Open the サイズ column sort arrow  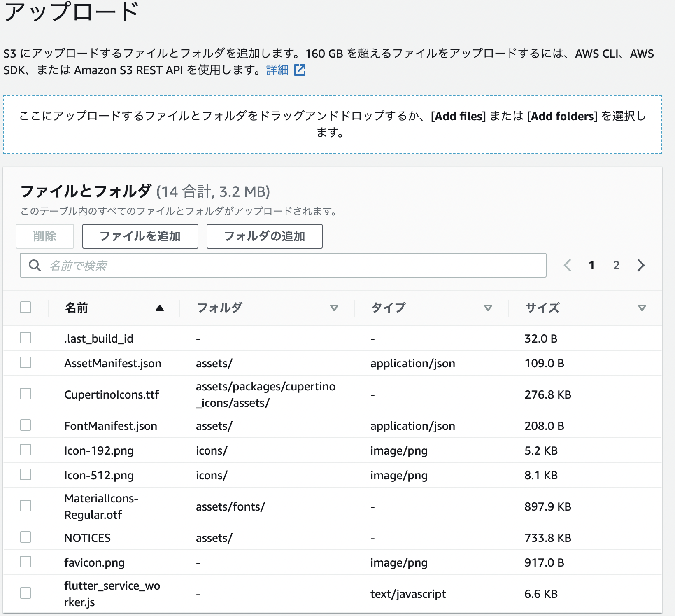coord(641,308)
